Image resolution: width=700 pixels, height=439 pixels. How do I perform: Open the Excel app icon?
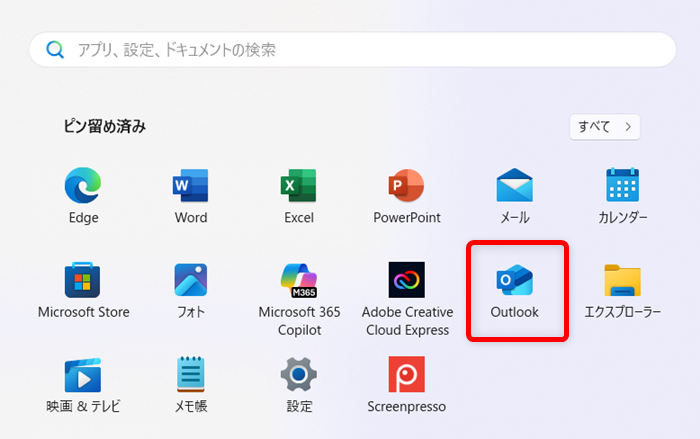click(299, 187)
